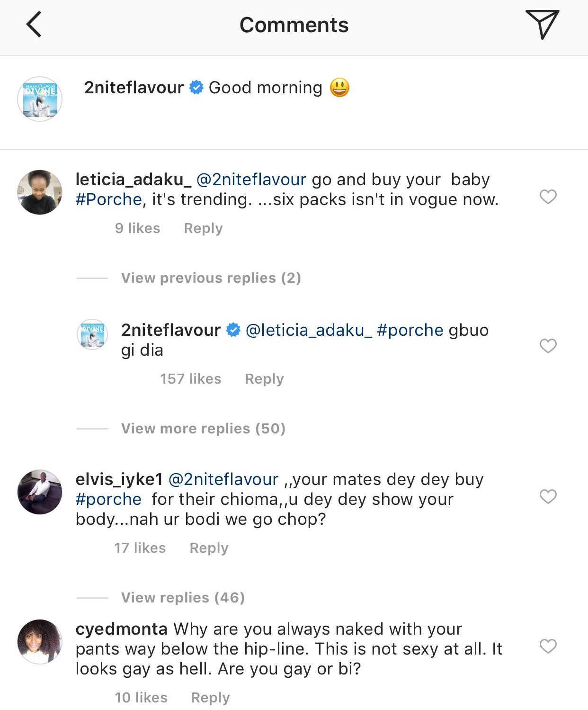Open leticia_adaku_'s profile picture
588x710 pixels.
click(40, 192)
